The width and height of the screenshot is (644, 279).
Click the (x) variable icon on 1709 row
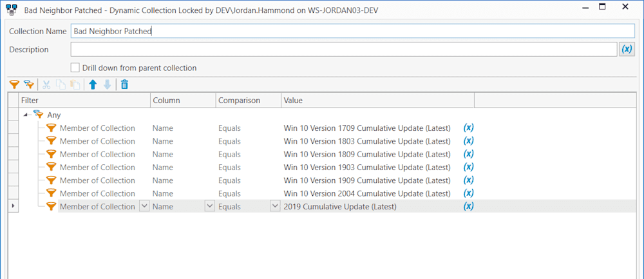[x=469, y=128]
